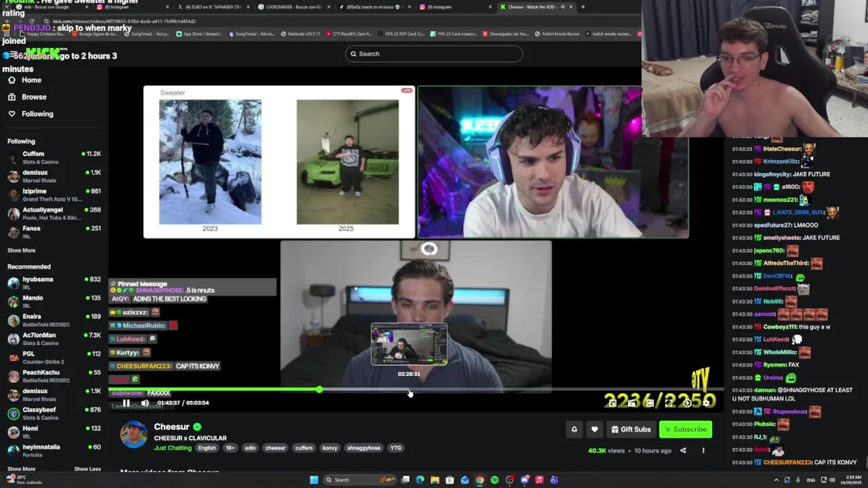Open Discord from taskbar
Image resolution: width=868 pixels, height=488 pixels.
coord(524,480)
